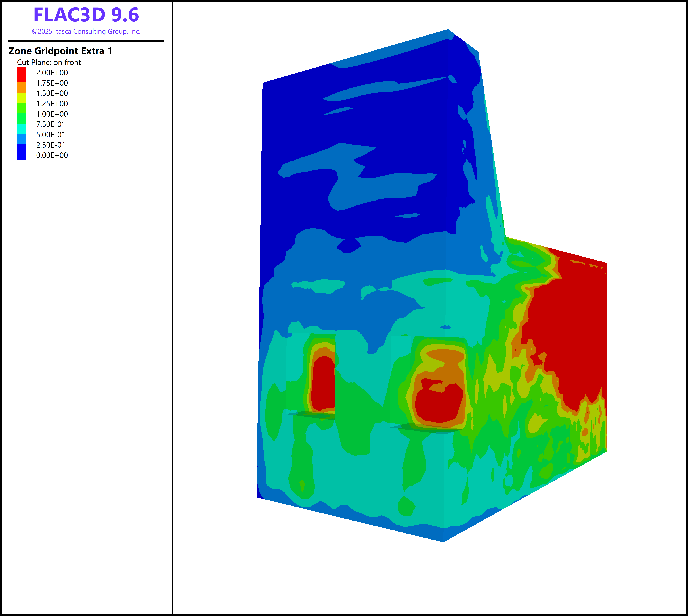Click the 1.00E+00 legend value label
688x616 pixels.
[x=52, y=114]
